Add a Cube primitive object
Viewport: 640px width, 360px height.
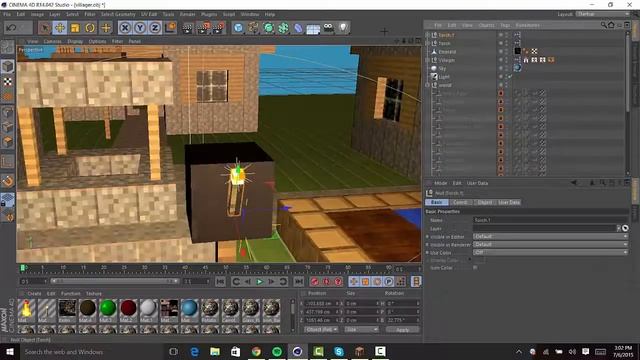[238, 28]
